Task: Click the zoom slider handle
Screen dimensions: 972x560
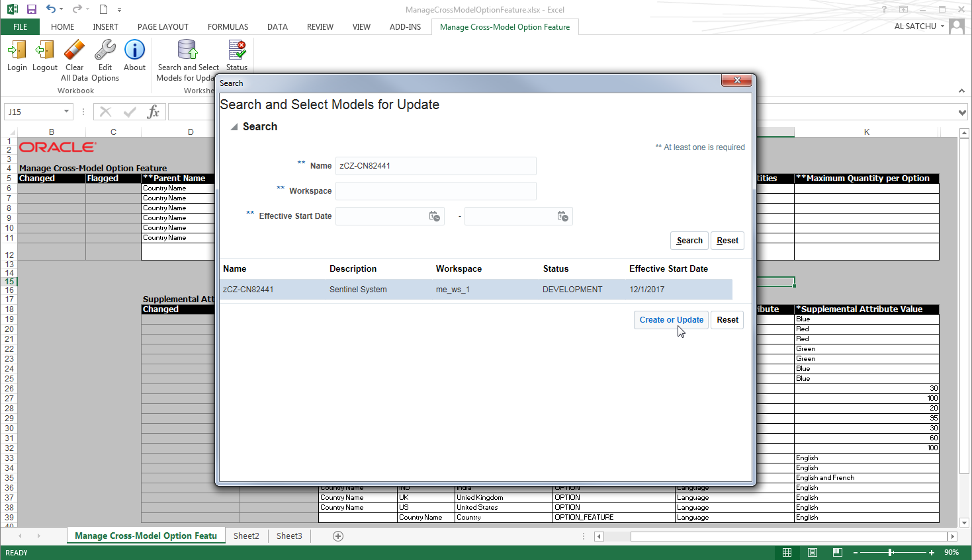Action: click(891, 553)
